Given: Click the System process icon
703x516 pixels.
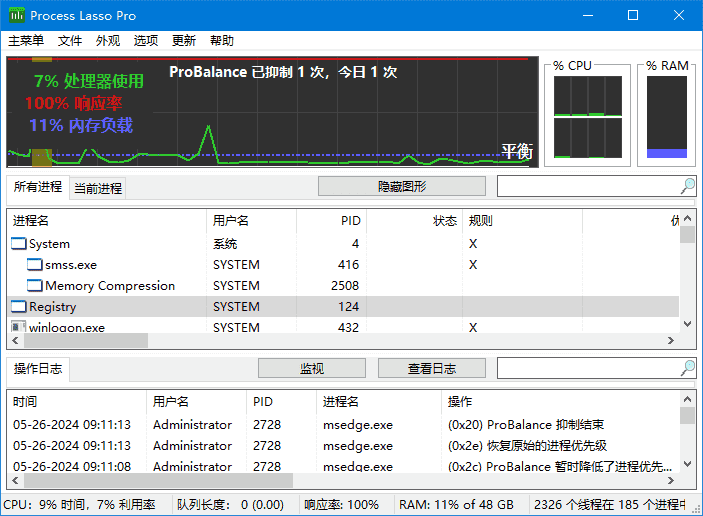Looking at the screenshot, I should (x=19, y=244).
